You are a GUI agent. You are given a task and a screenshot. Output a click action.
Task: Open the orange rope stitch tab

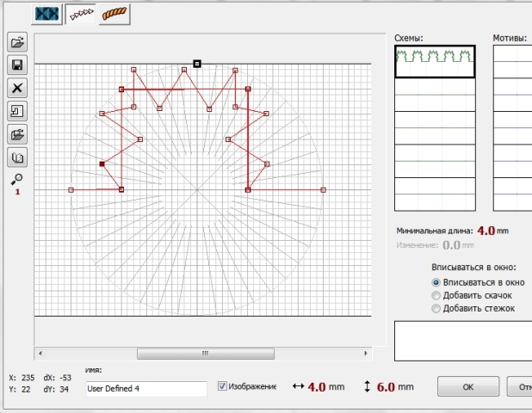coord(114,15)
